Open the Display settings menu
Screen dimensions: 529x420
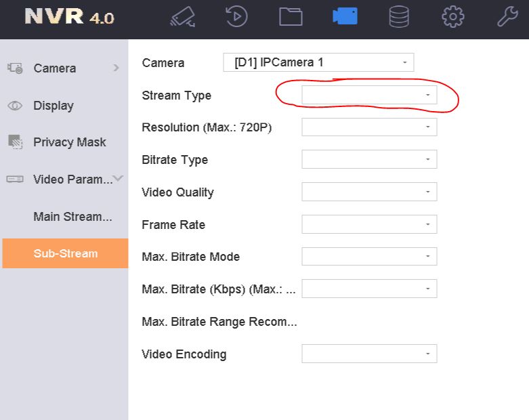(x=54, y=106)
